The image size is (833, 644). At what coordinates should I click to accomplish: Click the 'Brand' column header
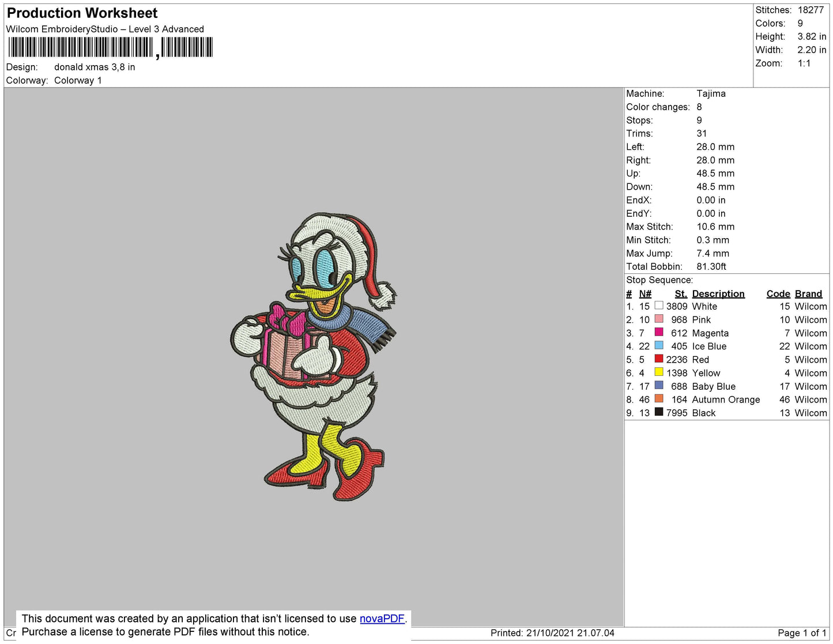pos(808,294)
